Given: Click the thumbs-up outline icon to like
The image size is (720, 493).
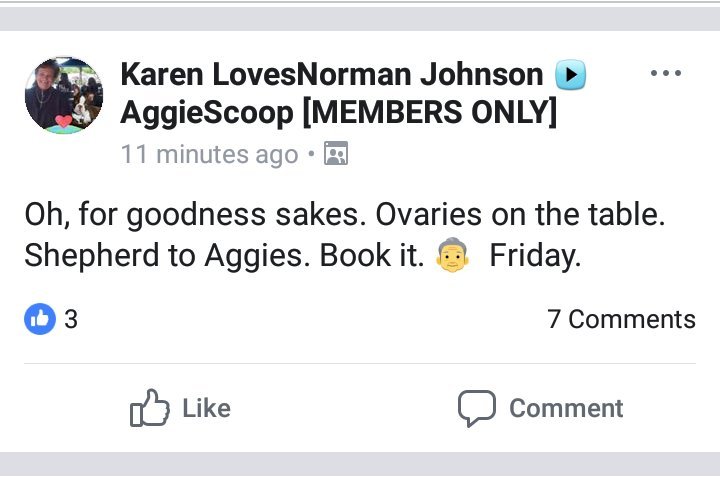Looking at the screenshot, I should tap(150, 408).
